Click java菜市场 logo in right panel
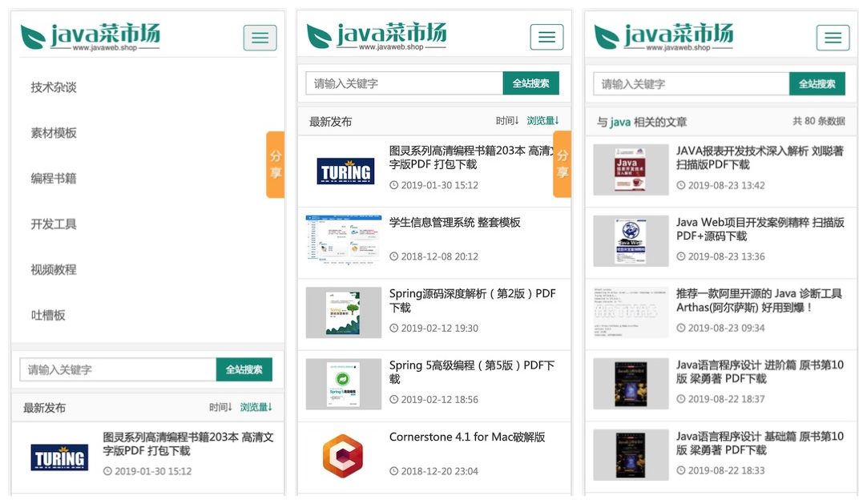867x504 pixels. (663, 37)
